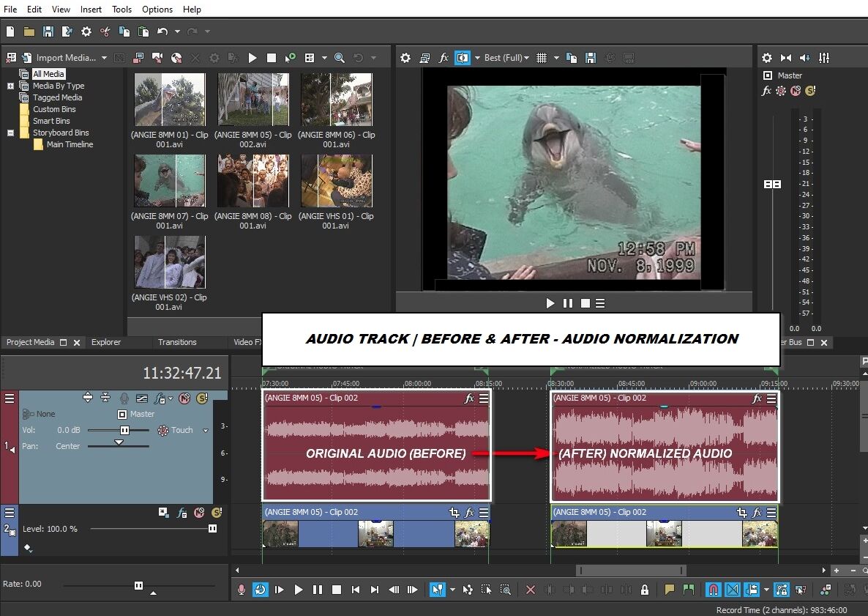868x616 pixels.
Task: Solo video track 2
Action: (x=217, y=513)
